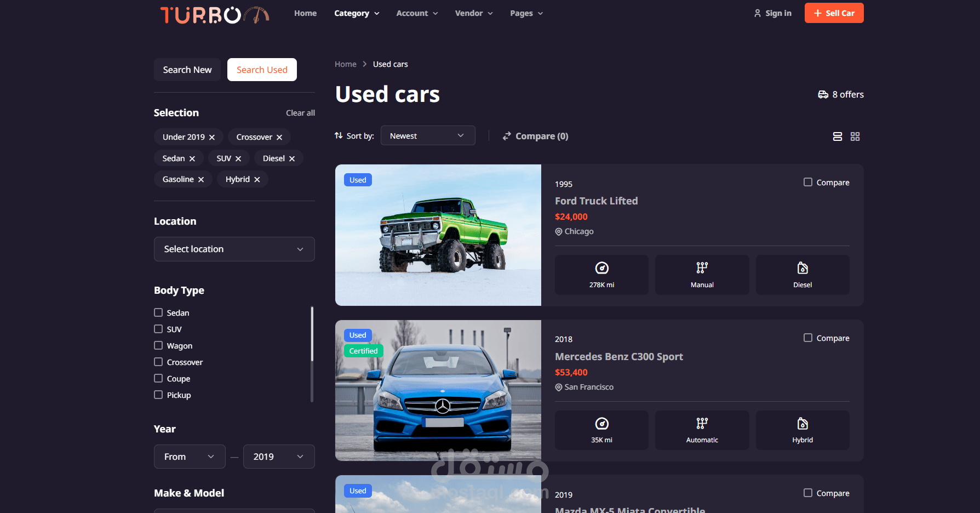Tick Compare for Mercedes Benz C300 Sport
Viewport: 980px width, 513px height.
pyautogui.click(x=808, y=338)
